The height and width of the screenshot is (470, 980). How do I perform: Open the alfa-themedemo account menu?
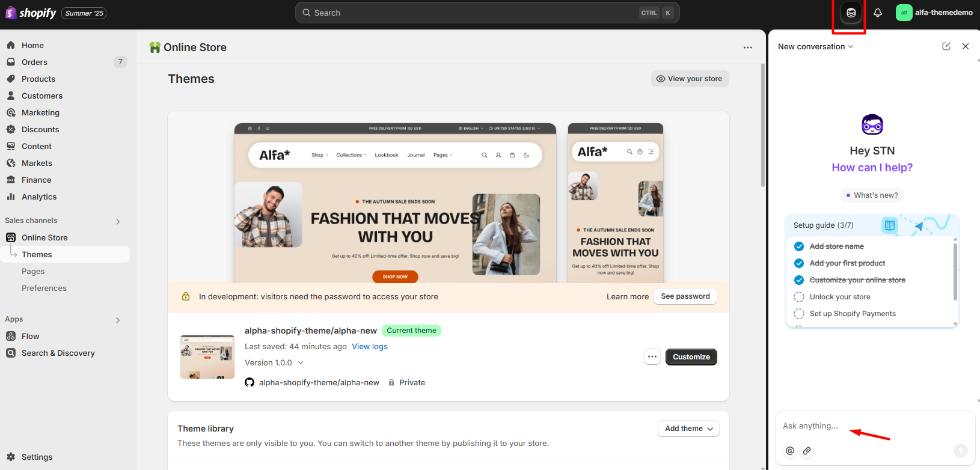point(934,13)
